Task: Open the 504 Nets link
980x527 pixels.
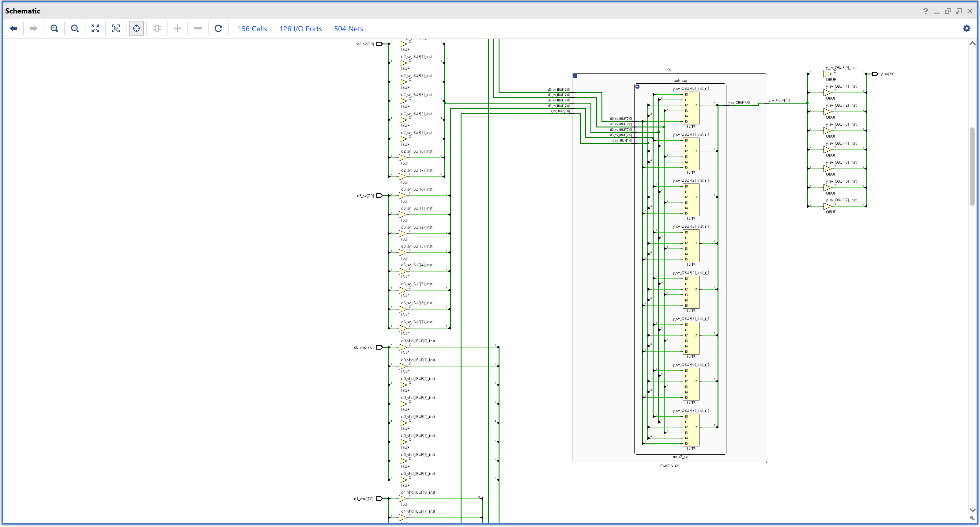Action: pos(349,29)
